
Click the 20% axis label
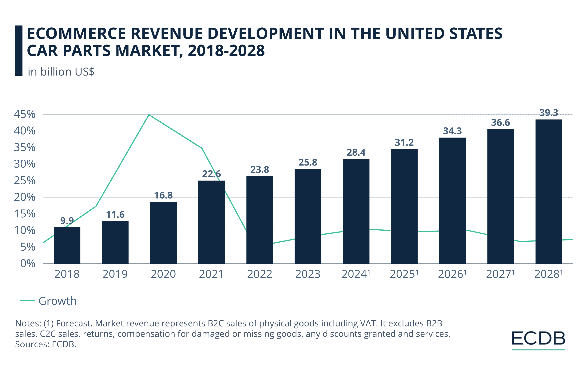(25, 197)
